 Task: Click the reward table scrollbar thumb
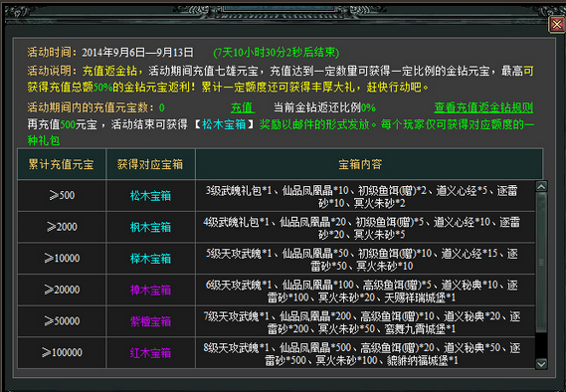[x=541, y=263]
